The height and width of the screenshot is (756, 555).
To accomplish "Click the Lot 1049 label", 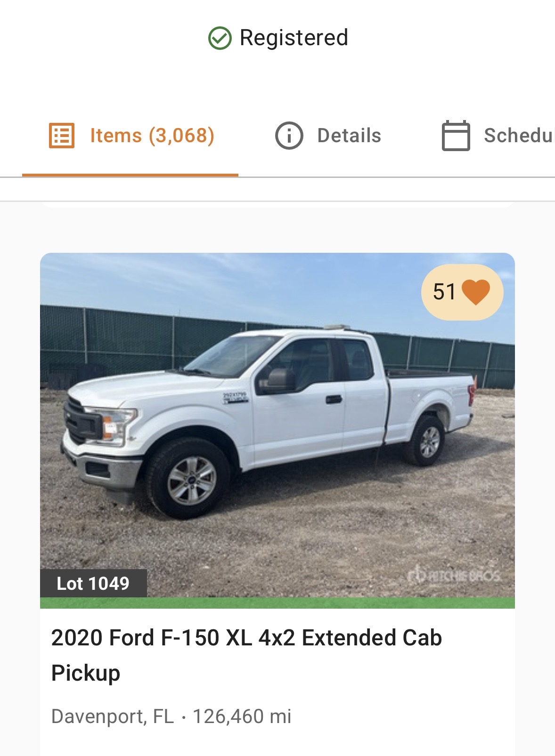I will coord(93,583).
